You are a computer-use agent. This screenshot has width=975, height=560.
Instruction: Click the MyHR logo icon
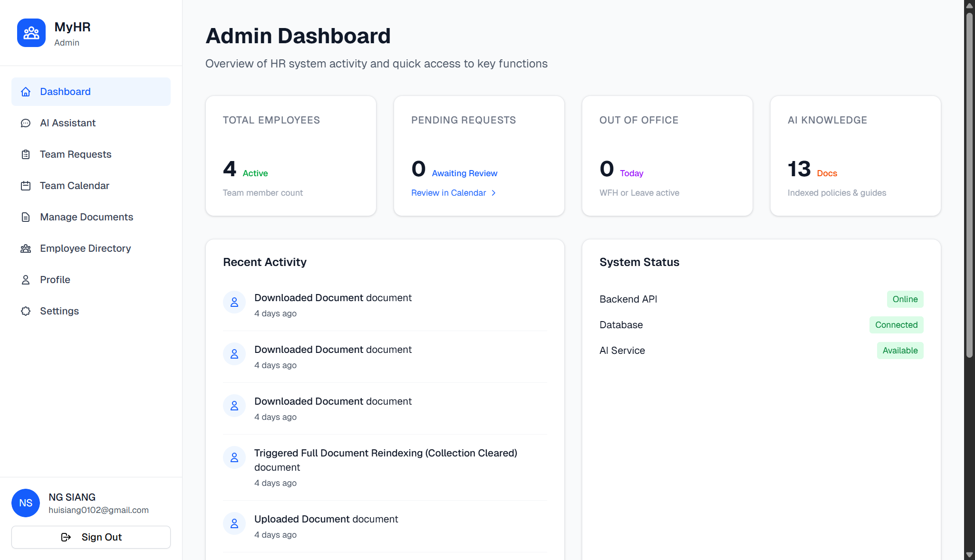31,33
